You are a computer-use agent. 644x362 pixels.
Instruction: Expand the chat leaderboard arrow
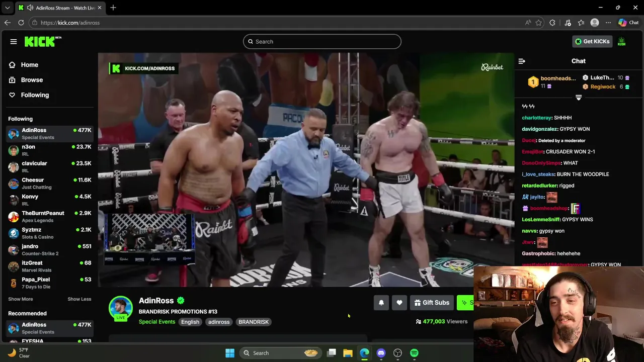click(579, 98)
